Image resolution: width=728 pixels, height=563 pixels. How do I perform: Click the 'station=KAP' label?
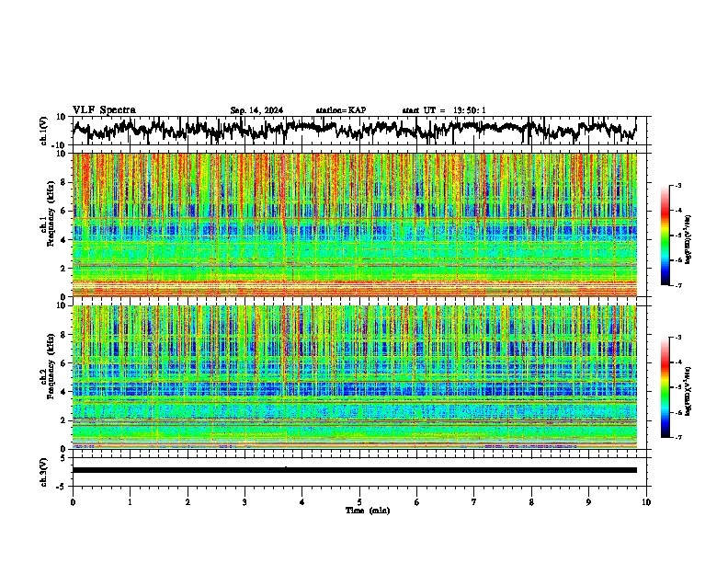pyautogui.click(x=340, y=110)
